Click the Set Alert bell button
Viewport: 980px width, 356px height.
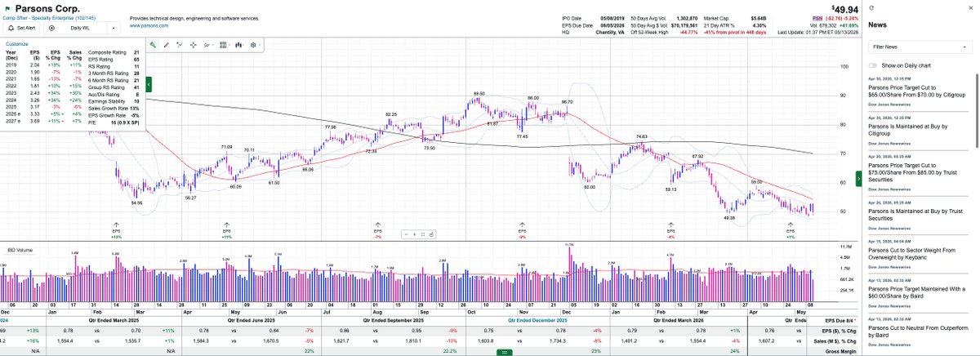23,27
